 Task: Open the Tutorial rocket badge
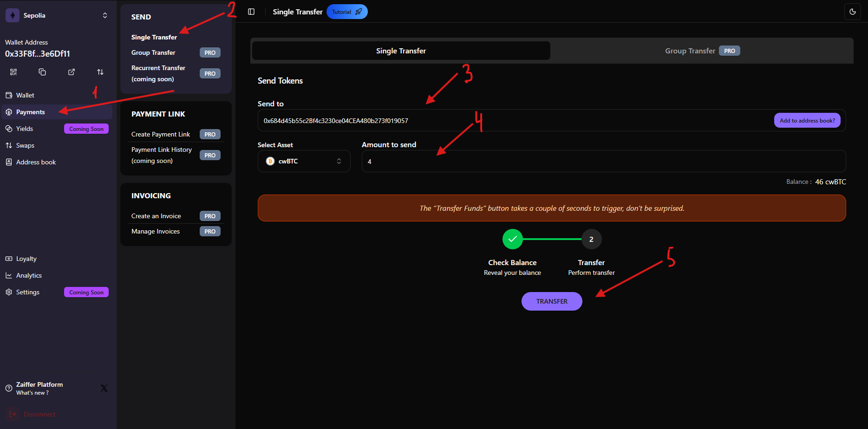pos(346,12)
